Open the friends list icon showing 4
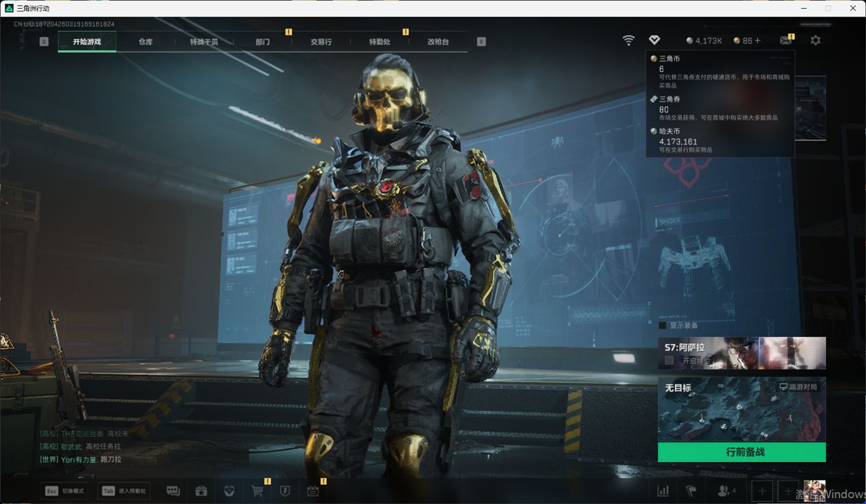Image resolution: width=866 pixels, height=504 pixels. [x=726, y=491]
